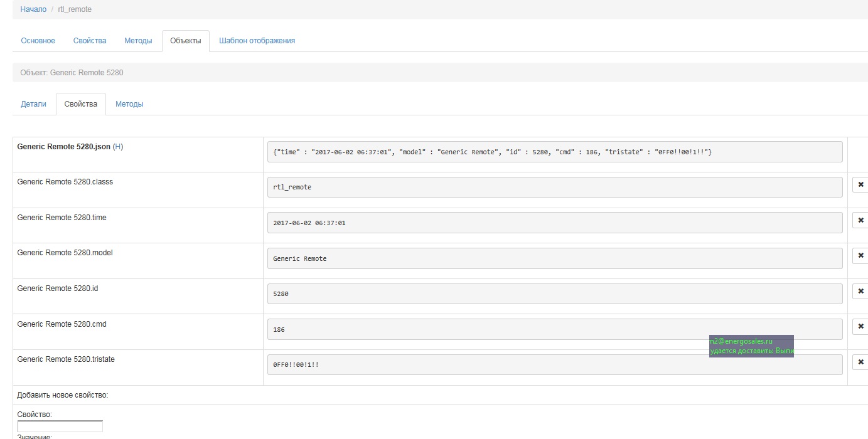This screenshot has height=439, width=868.
Task: Click the Начало breadcrumb link
Action: [33, 9]
